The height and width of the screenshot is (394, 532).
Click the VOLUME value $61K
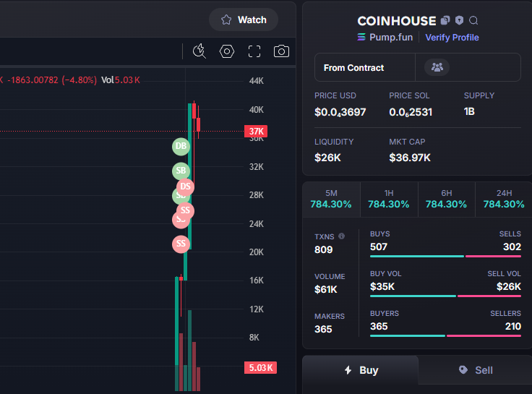[326, 289]
